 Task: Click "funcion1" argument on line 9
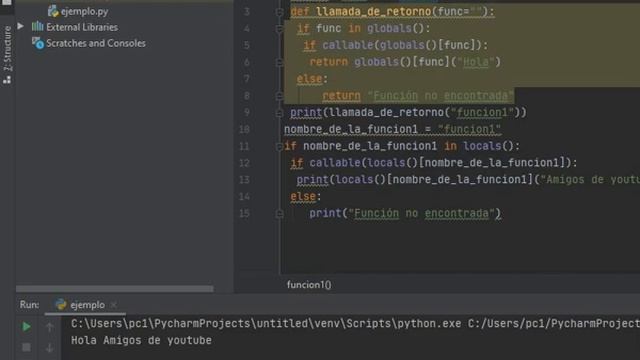point(482,113)
